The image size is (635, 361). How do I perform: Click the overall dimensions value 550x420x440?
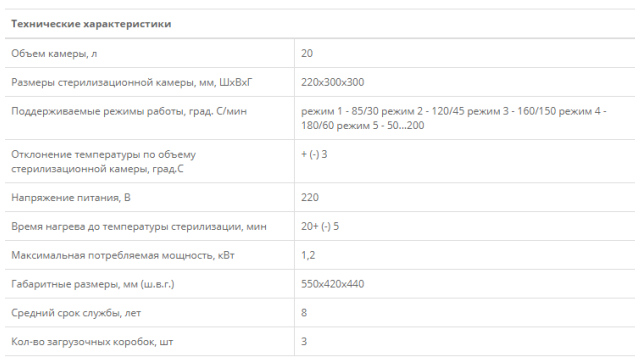coord(332,284)
